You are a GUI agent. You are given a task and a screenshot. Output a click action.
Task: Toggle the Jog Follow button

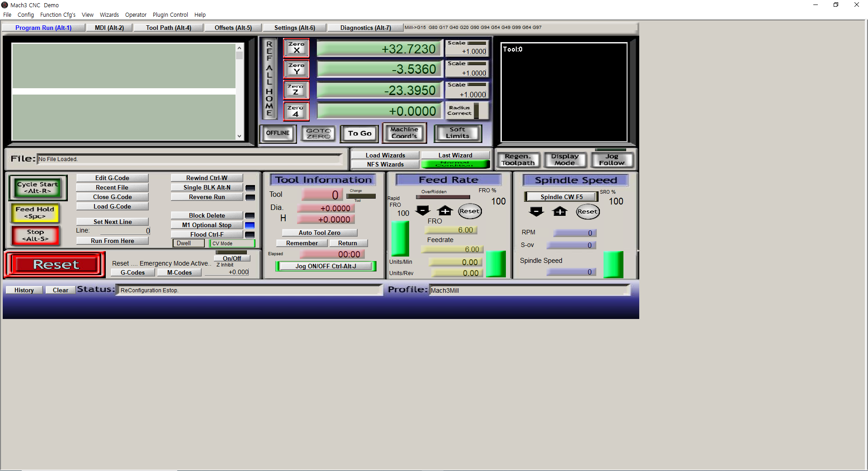[x=612, y=160]
